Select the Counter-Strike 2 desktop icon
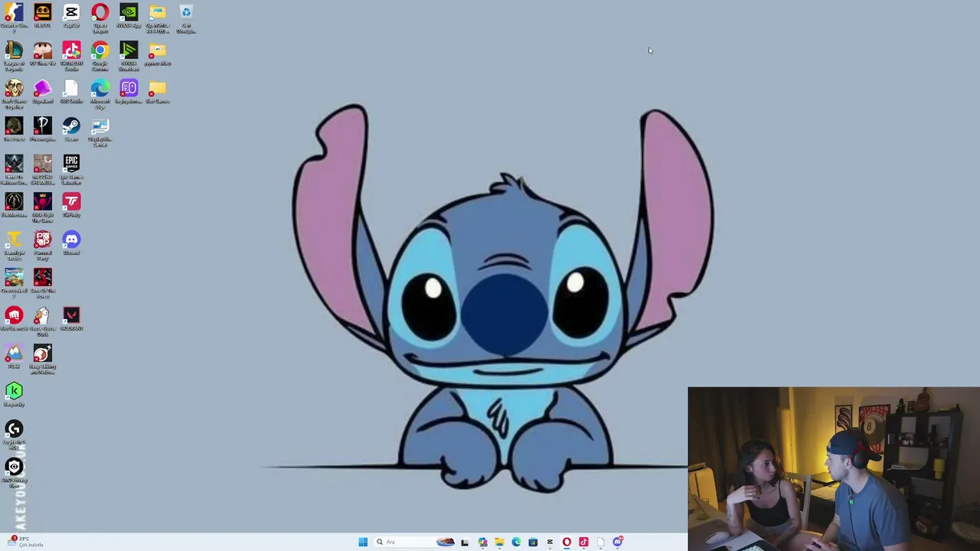 pos(14,18)
